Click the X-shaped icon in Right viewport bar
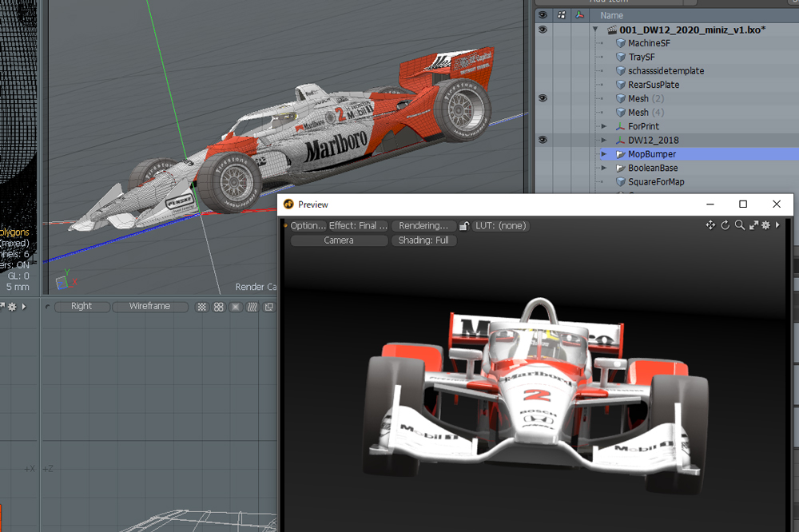The width and height of the screenshot is (799, 532). tap(236, 307)
